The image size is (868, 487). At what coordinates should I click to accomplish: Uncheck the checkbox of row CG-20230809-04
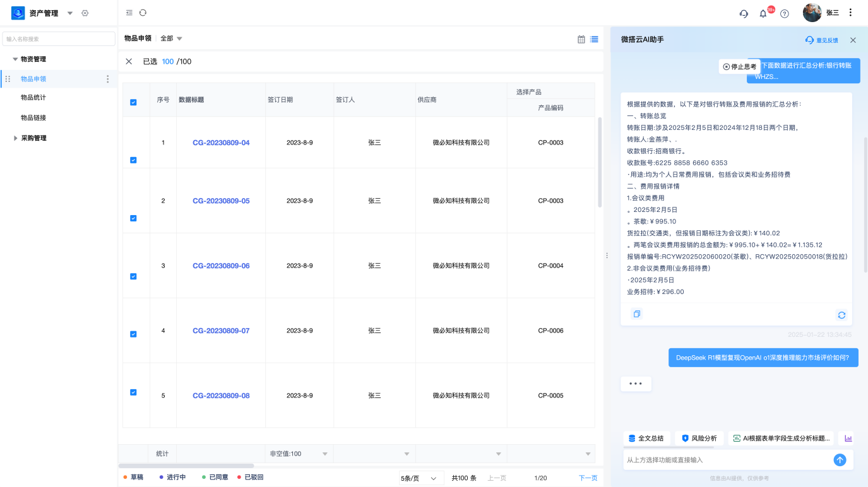[x=133, y=160]
